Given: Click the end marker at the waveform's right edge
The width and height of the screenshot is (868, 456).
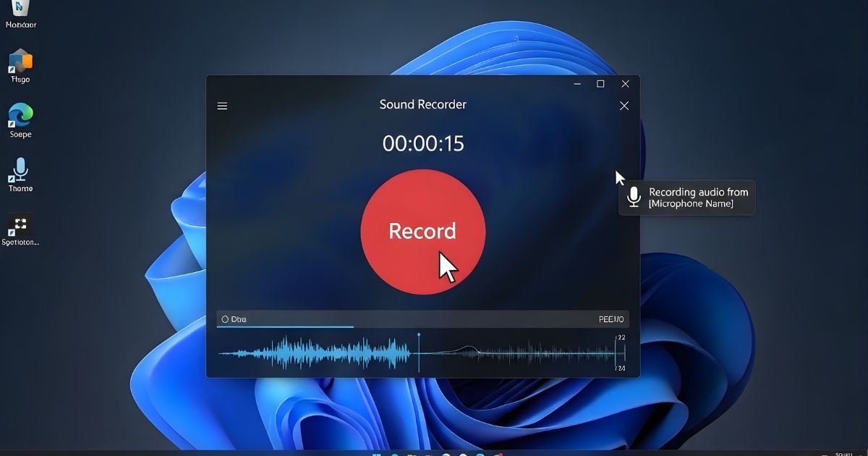Looking at the screenshot, I should pos(616,353).
